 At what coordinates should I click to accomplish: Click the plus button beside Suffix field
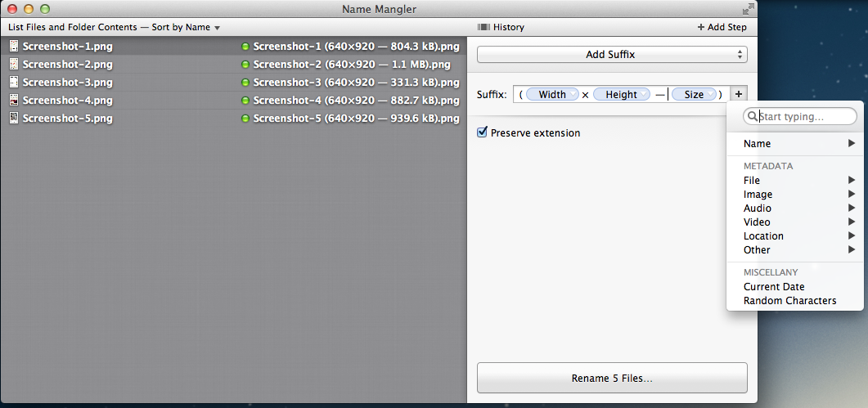[x=739, y=94]
